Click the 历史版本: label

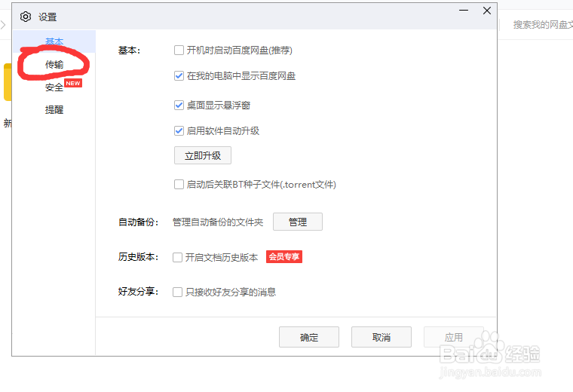(x=138, y=257)
